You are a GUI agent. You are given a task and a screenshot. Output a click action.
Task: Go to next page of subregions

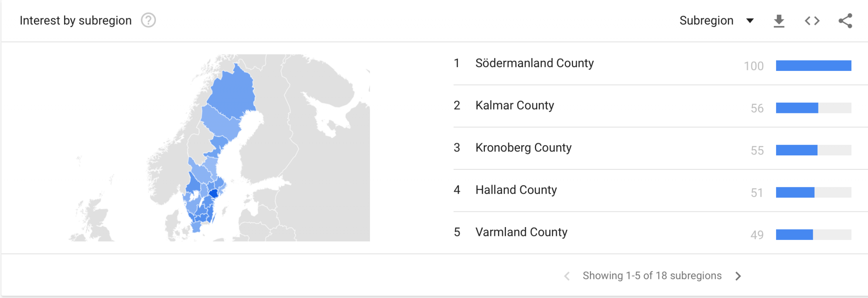tap(738, 276)
